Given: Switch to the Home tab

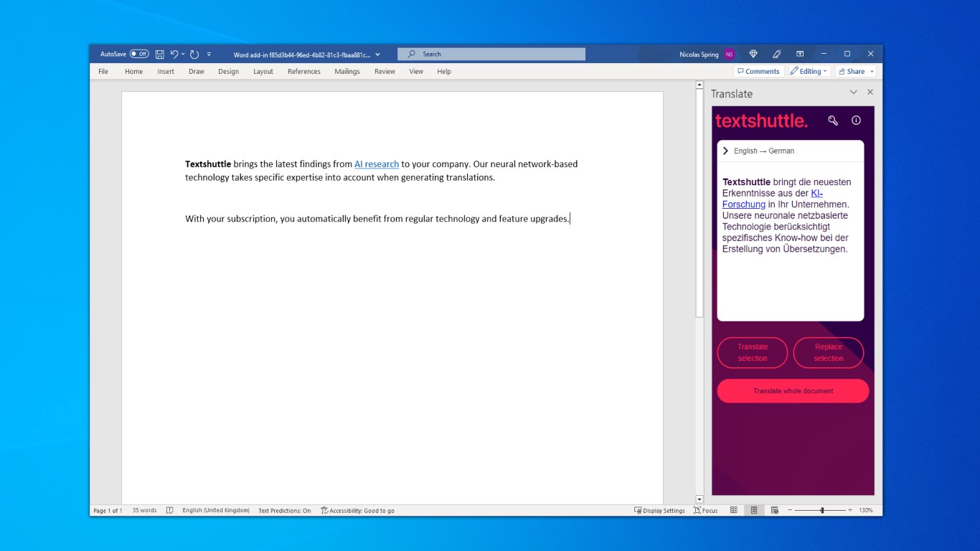Looking at the screenshot, I should (133, 71).
